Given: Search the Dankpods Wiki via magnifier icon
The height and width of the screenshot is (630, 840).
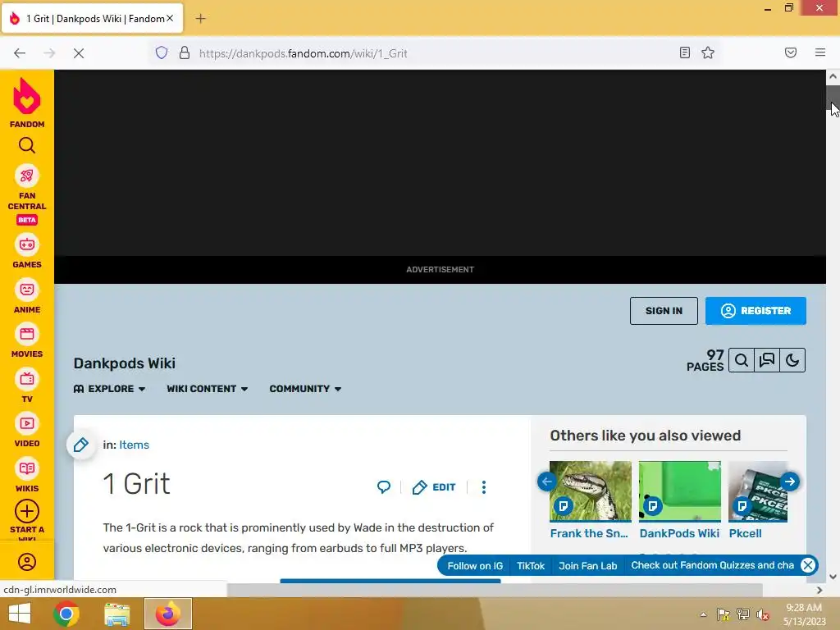Looking at the screenshot, I should (742, 361).
